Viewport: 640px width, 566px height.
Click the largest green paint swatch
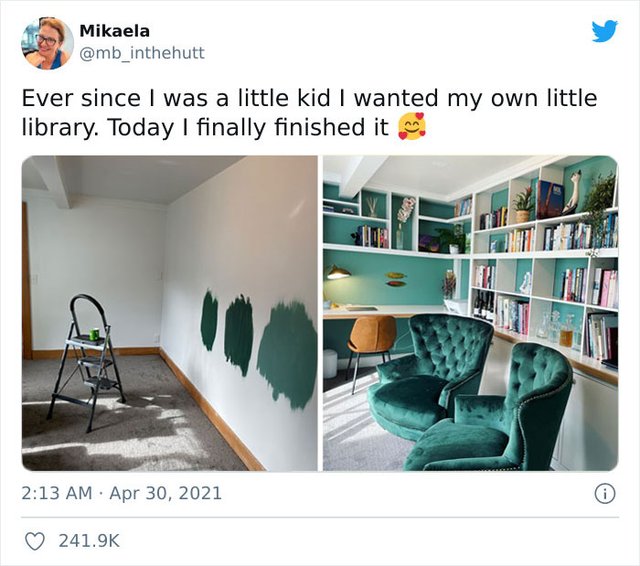point(287,354)
